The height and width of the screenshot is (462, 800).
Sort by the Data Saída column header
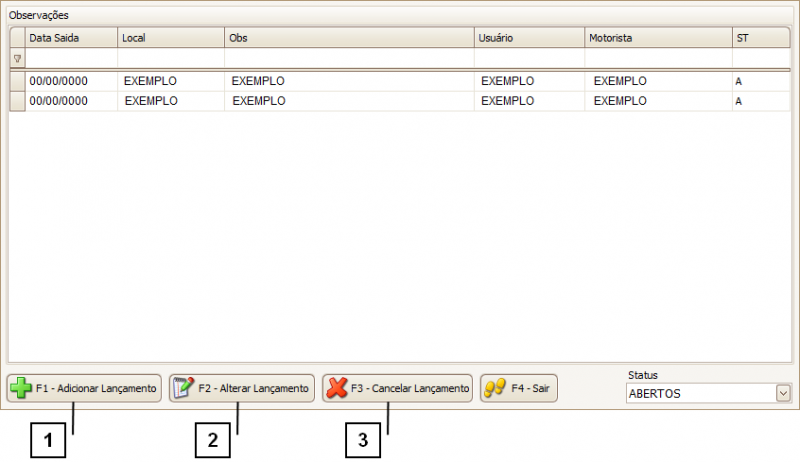70,38
